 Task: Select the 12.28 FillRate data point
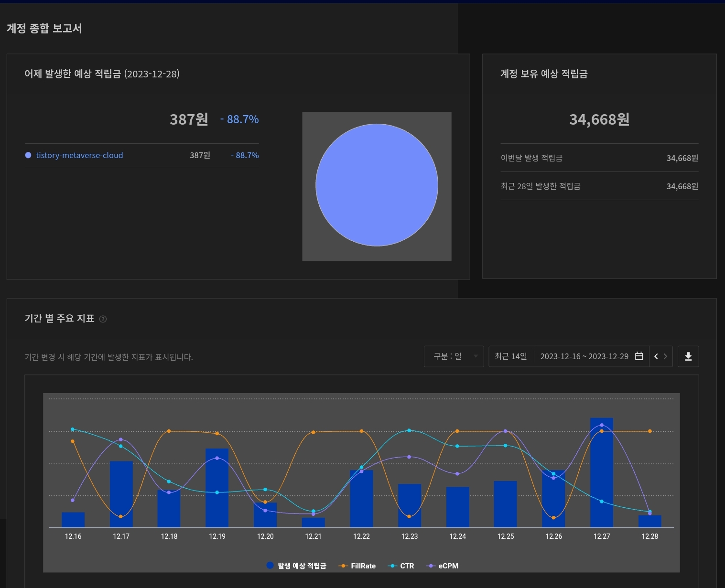point(650,431)
